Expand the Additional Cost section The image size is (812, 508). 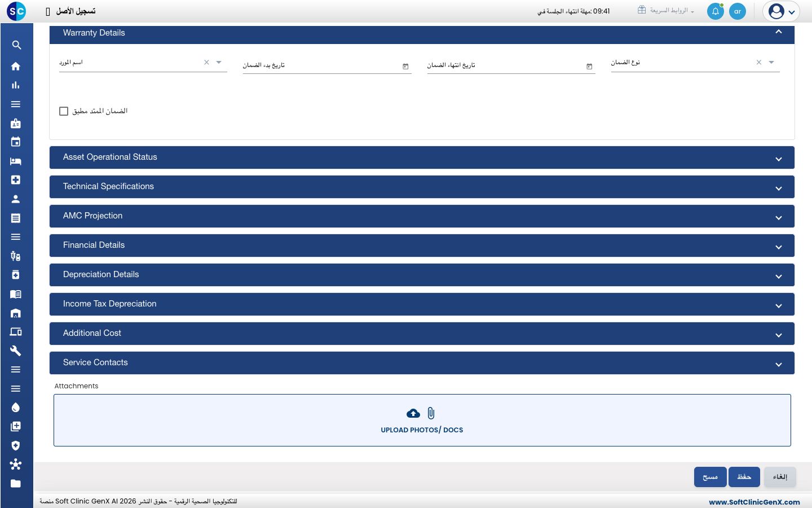pyautogui.click(x=422, y=334)
